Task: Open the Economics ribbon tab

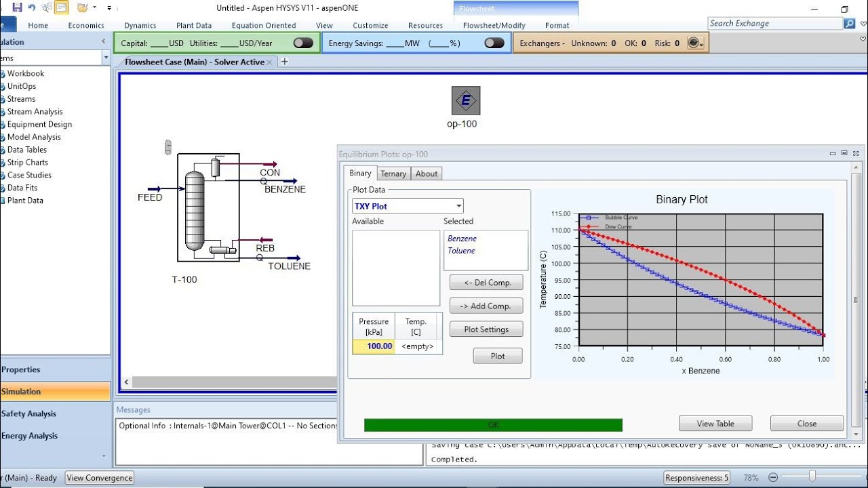Action: [x=86, y=25]
